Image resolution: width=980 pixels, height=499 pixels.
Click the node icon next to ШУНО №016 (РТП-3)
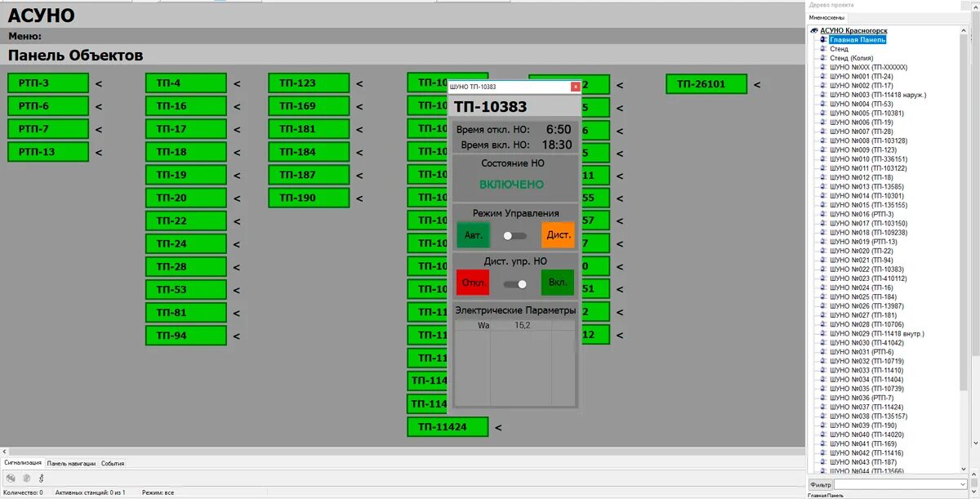pyautogui.click(x=824, y=214)
